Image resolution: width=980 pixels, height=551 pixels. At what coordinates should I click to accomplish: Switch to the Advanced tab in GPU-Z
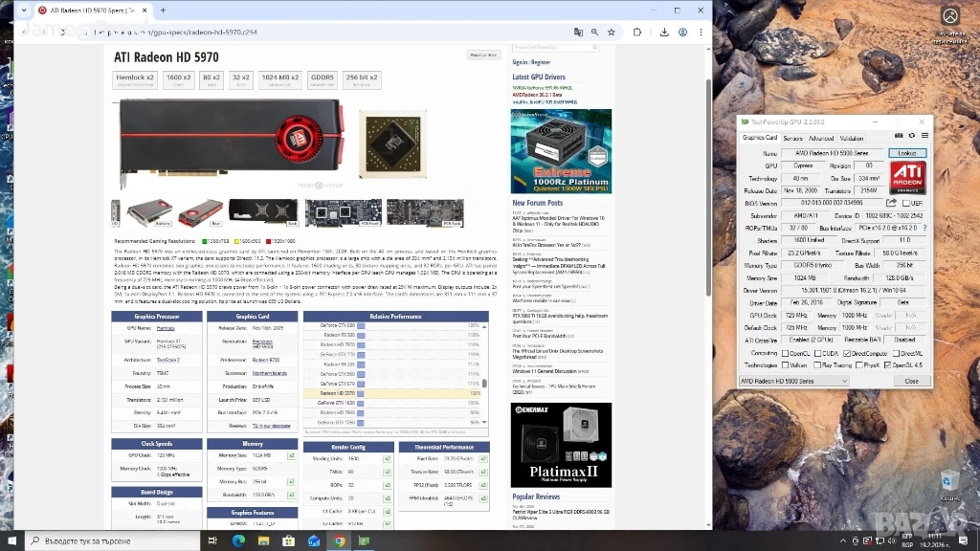coord(820,138)
